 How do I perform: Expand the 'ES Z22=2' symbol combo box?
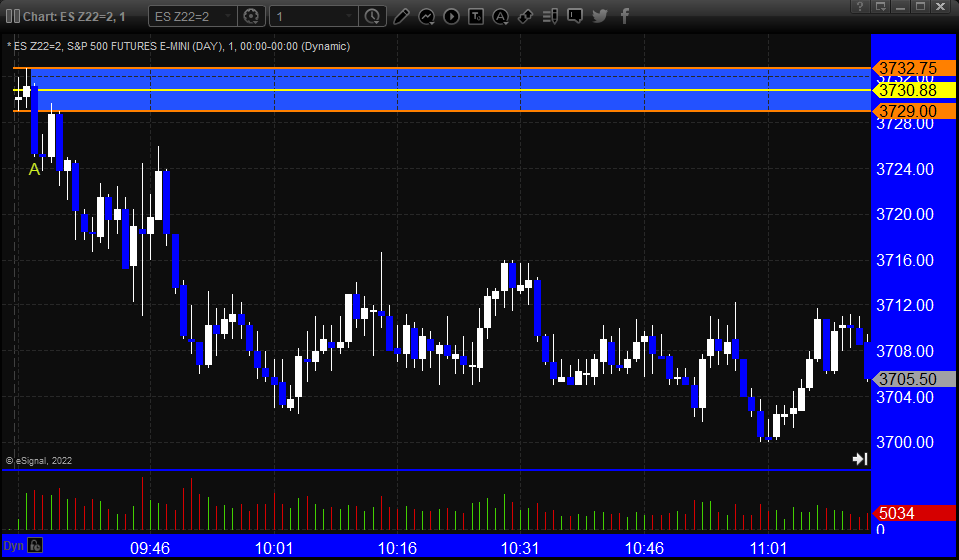tap(192, 17)
